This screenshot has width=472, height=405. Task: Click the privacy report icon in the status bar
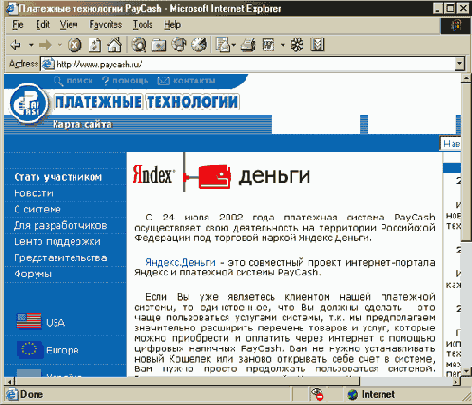click(x=317, y=394)
